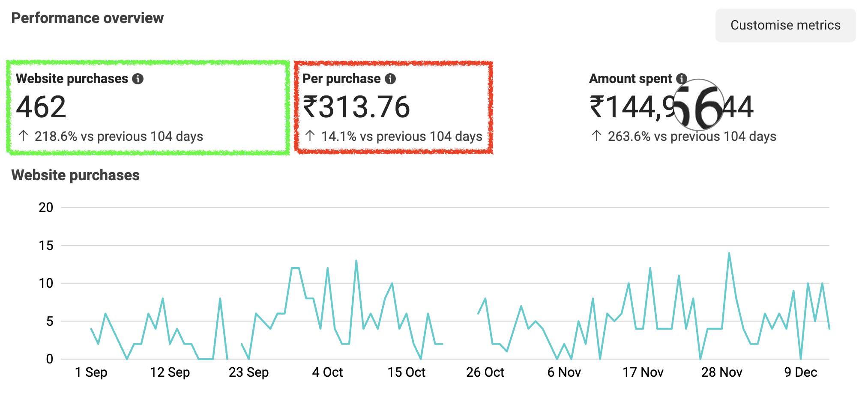868x393 pixels.
Task: Click the highest peak on the purchases chart line
Action: point(729,253)
